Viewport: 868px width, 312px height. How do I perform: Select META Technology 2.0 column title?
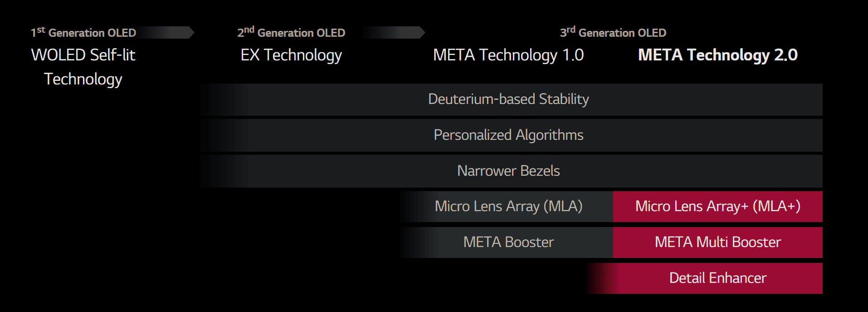[x=718, y=55]
